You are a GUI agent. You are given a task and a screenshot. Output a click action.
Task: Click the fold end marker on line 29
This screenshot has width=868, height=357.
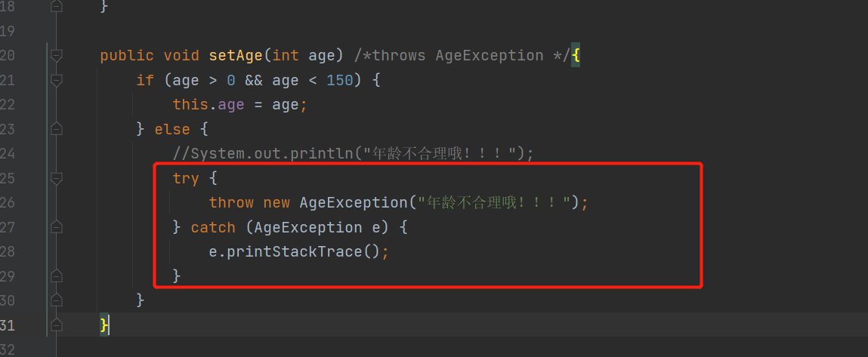(x=57, y=275)
